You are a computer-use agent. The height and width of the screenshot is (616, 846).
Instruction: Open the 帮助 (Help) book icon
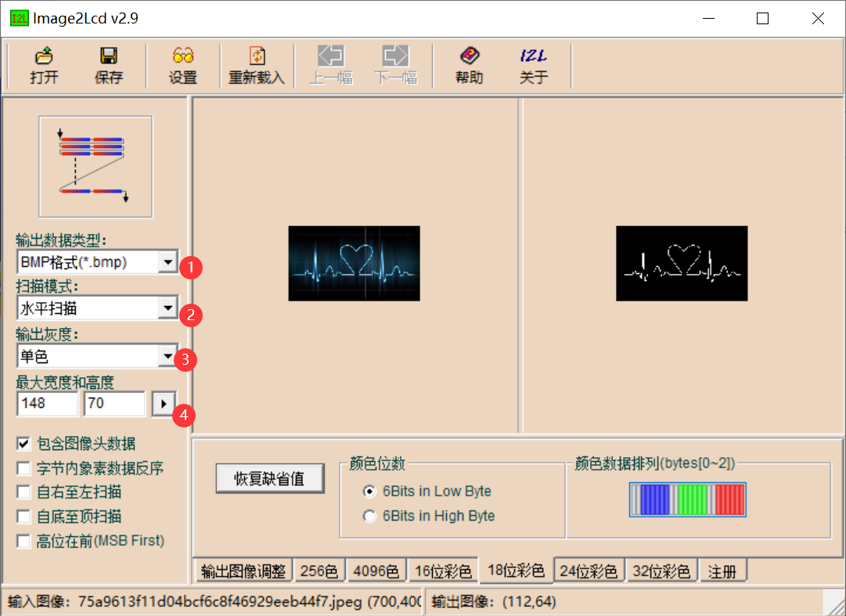[x=470, y=56]
